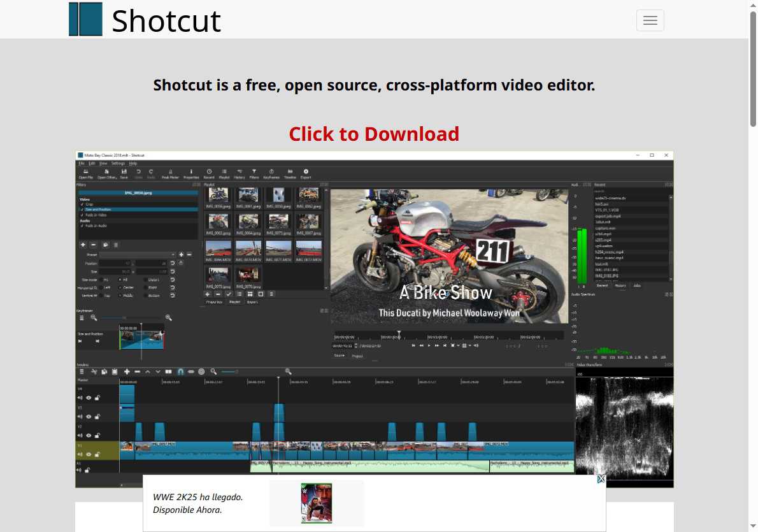Mute track V1 using its speaker icon
The image size is (758, 532).
coord(80,454)
